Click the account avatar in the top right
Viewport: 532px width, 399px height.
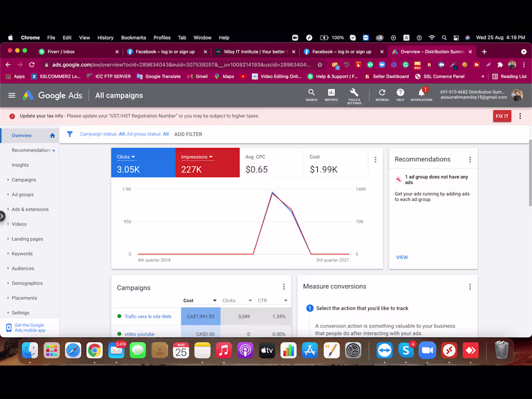click(x=517, y=95)
